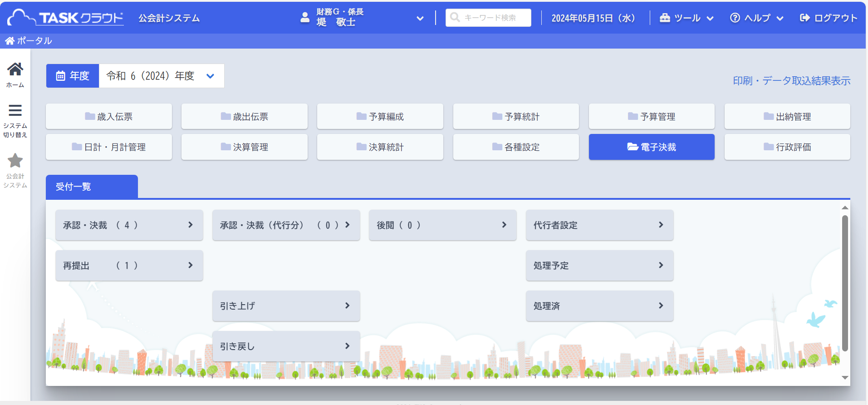Click the 日計・月計管理 folder icon

(77, 147)
